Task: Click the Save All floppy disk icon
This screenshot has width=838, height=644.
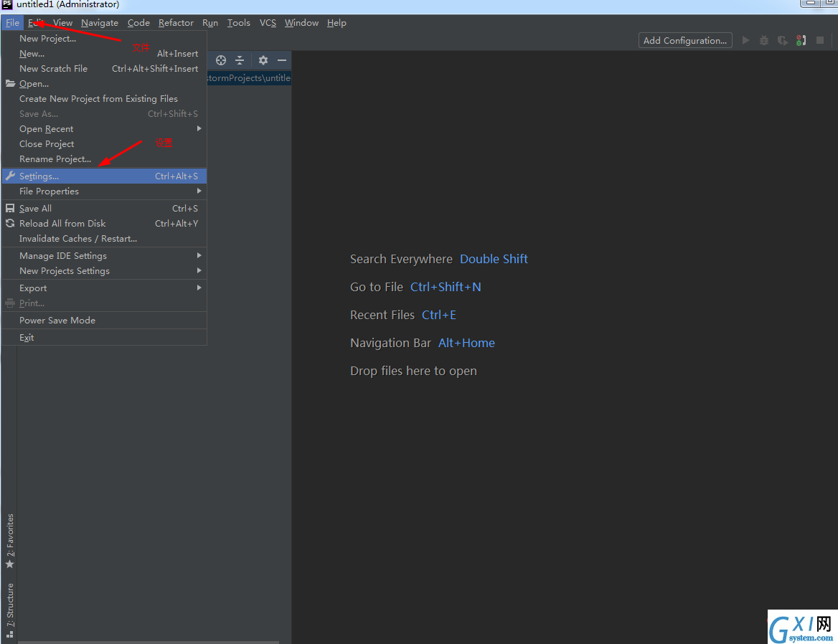Action: pos(10,208)
